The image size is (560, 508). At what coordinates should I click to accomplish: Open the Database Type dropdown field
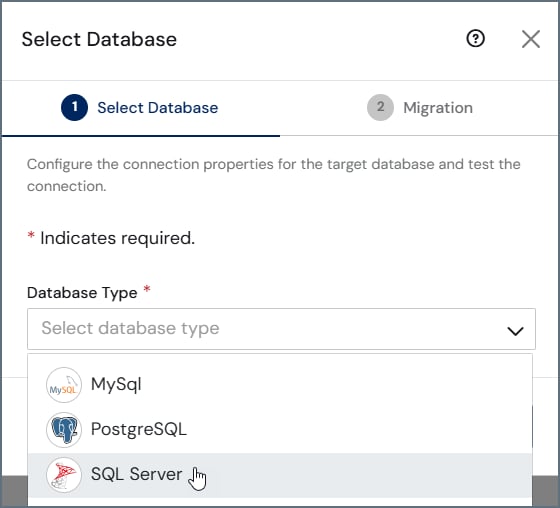(x=281, y=329)
